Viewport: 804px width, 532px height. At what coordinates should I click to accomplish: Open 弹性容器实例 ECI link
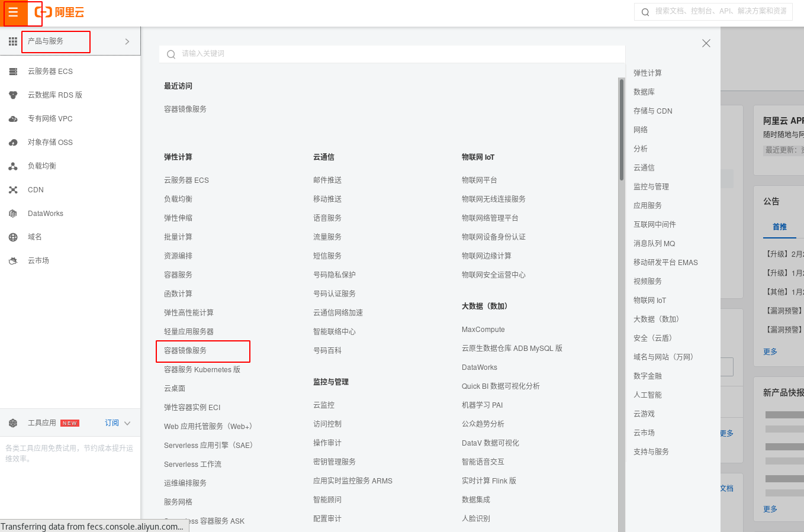tap(192, 407)
